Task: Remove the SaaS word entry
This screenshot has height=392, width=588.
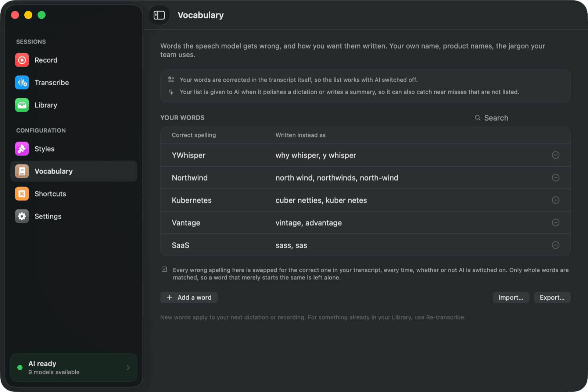Action: pyautogui.click(x=556, y=245)
